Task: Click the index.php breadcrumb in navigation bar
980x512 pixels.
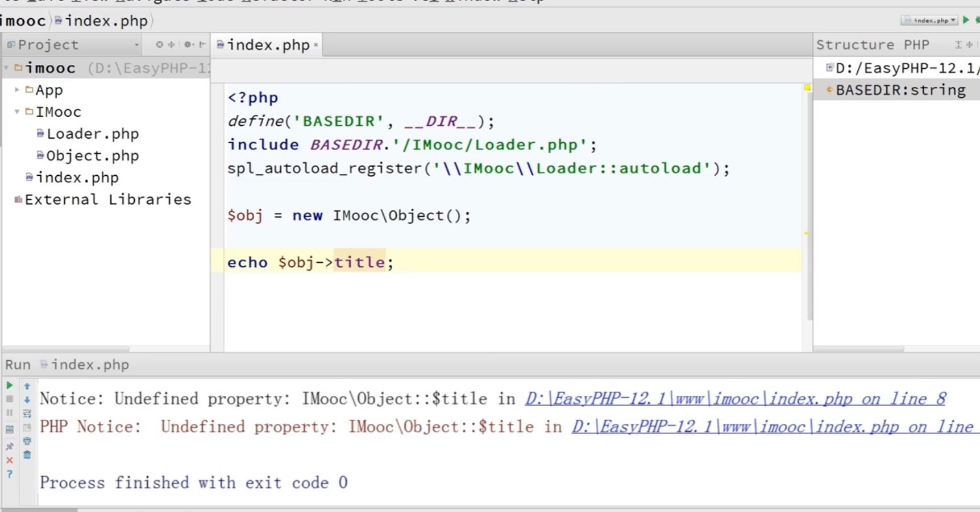Action: tap(102, 21)
